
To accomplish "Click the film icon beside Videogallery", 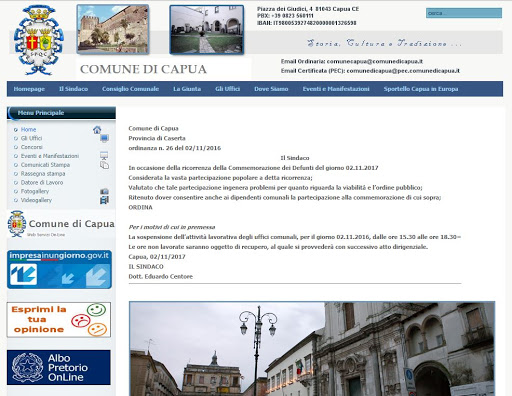I will click(x=104, y=200).
